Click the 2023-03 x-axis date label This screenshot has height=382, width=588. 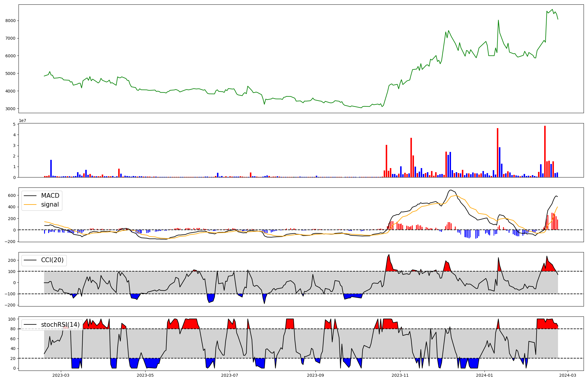[61, 375]
